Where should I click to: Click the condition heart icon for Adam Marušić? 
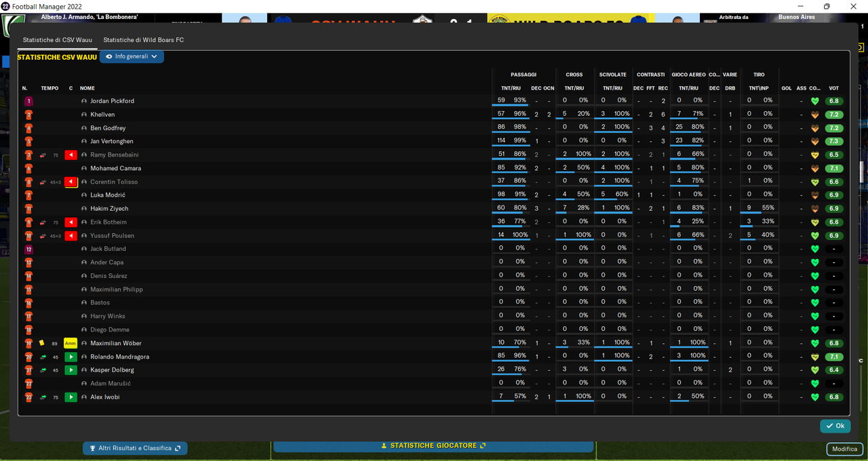[x=815, y=384]
